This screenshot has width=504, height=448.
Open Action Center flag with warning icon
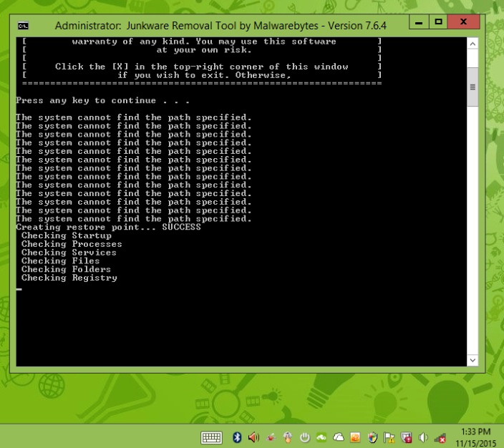click(389, 438)
